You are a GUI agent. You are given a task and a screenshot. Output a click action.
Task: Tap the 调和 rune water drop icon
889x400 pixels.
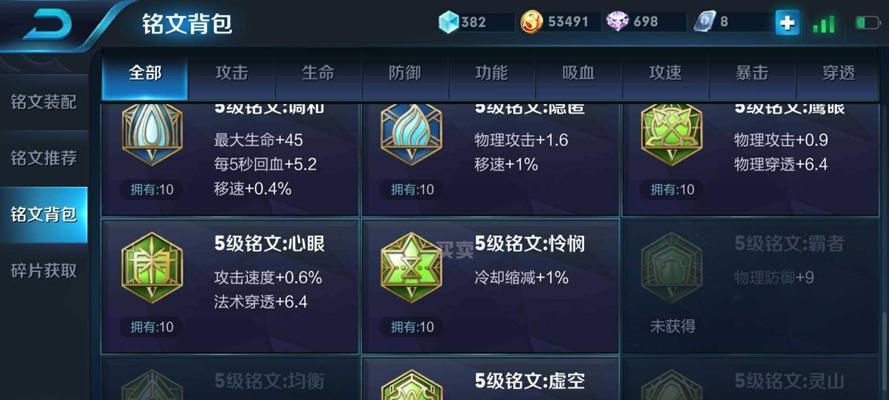point(152,134)
